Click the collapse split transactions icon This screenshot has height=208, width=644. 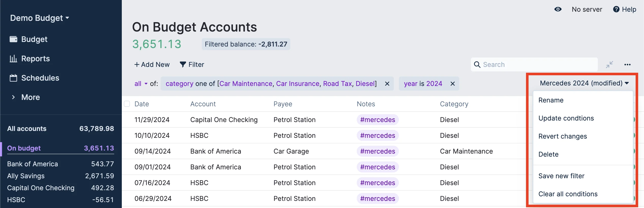(609, 65)
